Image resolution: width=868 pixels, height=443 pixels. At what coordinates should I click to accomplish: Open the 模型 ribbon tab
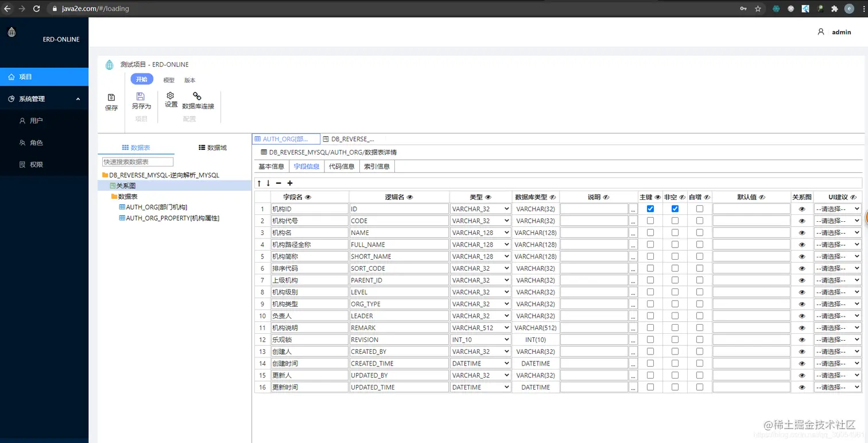coord(169,80)
